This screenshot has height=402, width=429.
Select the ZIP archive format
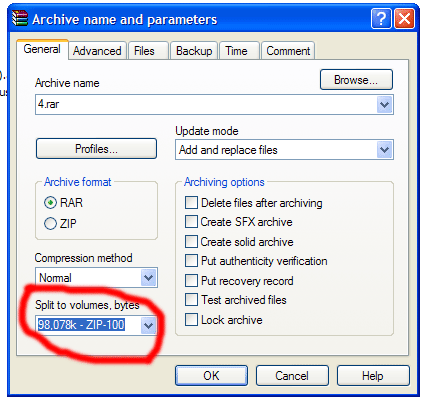(x=50, y=223)
